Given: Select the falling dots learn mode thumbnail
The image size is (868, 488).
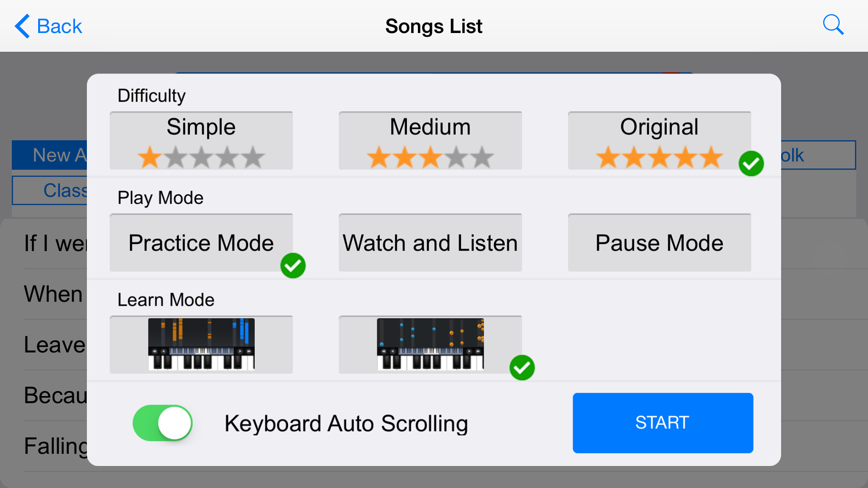Looking at the screenshot, I should click(x=430, y=344).
